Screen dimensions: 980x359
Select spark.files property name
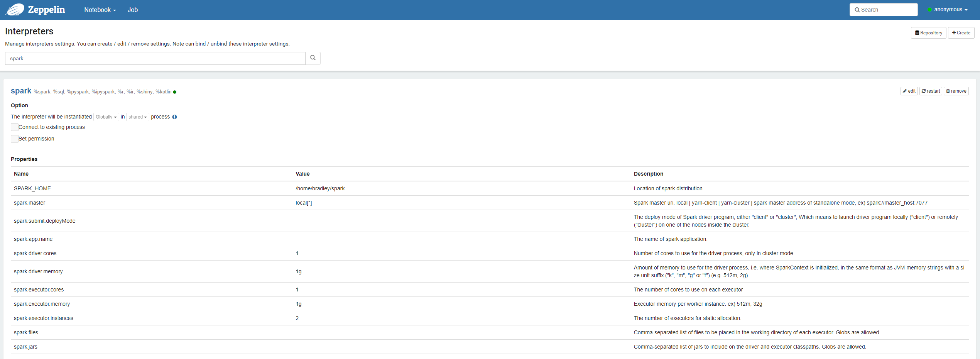click(x=26, y=332)
